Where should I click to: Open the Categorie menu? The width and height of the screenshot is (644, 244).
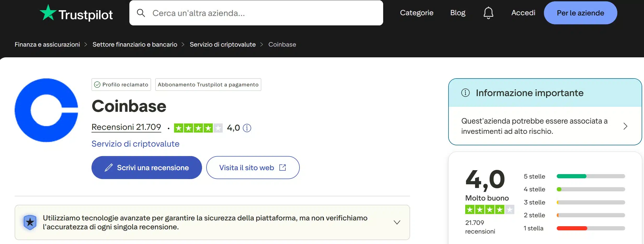click(x=416, y=13)
